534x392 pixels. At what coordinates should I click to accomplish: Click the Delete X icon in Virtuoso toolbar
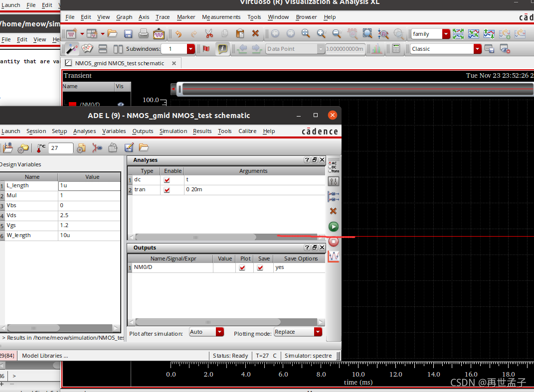(255, 33)
